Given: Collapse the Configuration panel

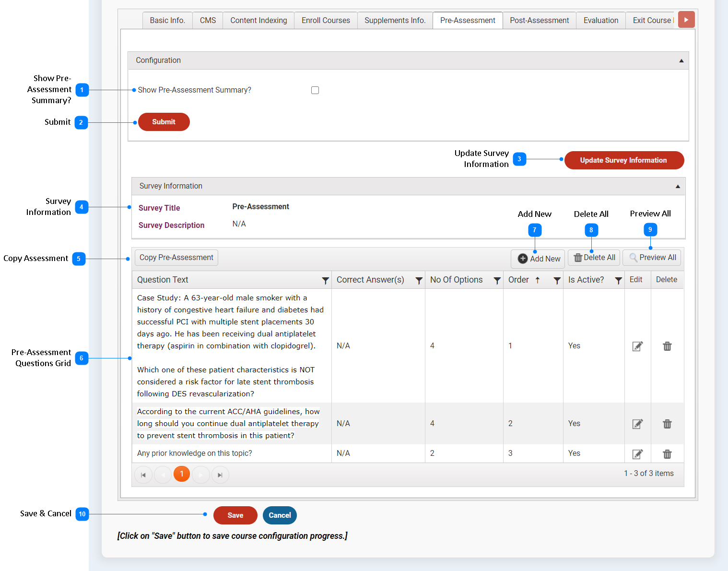Looking at the screenshot, I should [x=681, y=60].
